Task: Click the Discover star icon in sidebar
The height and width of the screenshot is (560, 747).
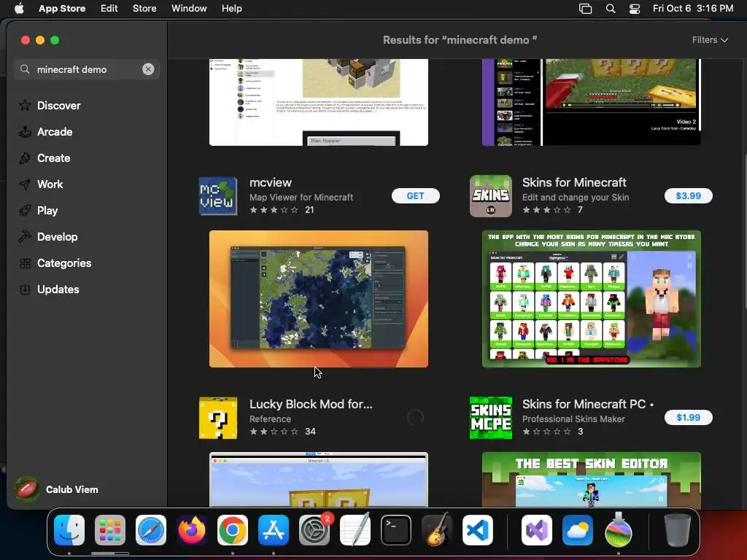Action: pyautogui.click(x=25, y=105)
